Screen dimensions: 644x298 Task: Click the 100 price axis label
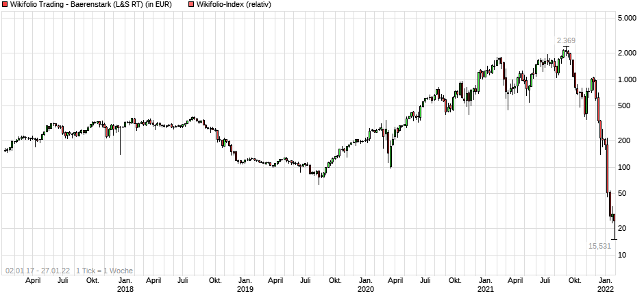coord(623,167)
